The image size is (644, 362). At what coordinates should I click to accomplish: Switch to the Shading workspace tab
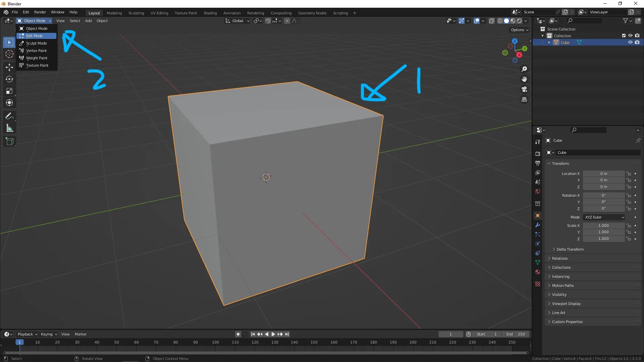(210, 13)
